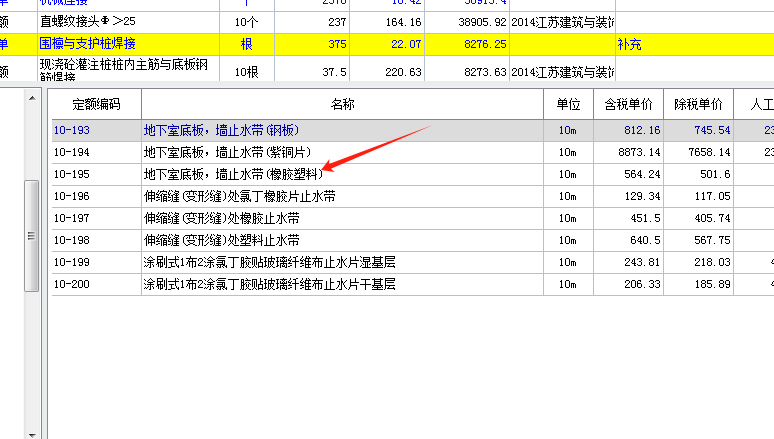Screen dimensions: 774x439
Task: Select quota code 10-196
Action: (72, 196)
